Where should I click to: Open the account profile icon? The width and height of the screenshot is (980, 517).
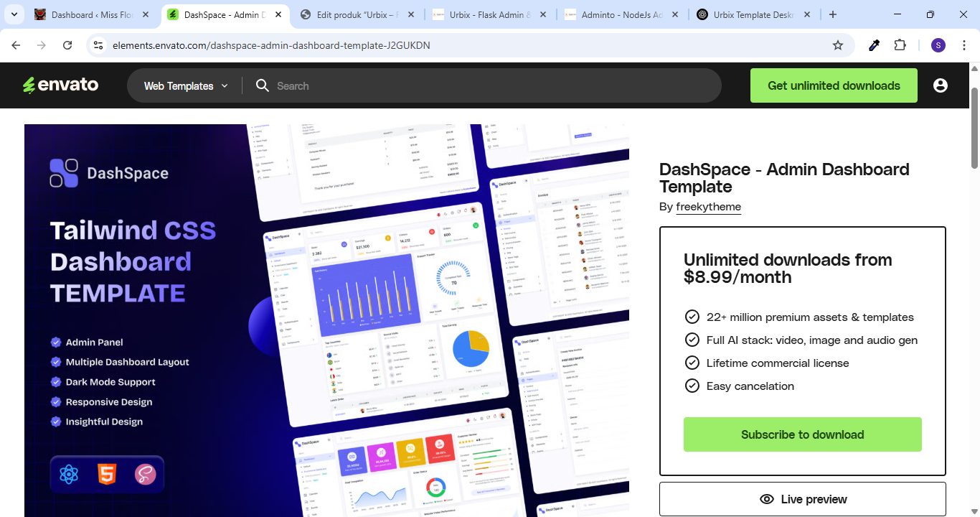pyautogui.click(x=941, y=85)
